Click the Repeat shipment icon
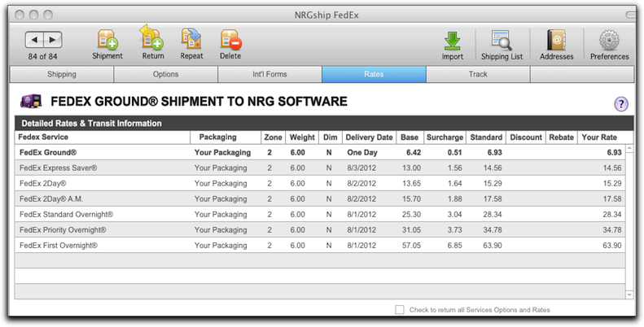 [192, 40]
